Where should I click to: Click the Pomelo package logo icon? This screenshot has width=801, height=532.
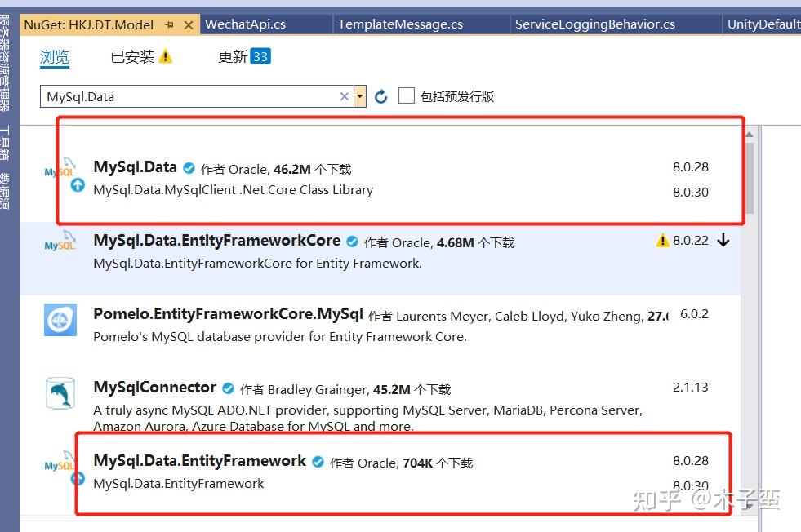tap(60, 320)
